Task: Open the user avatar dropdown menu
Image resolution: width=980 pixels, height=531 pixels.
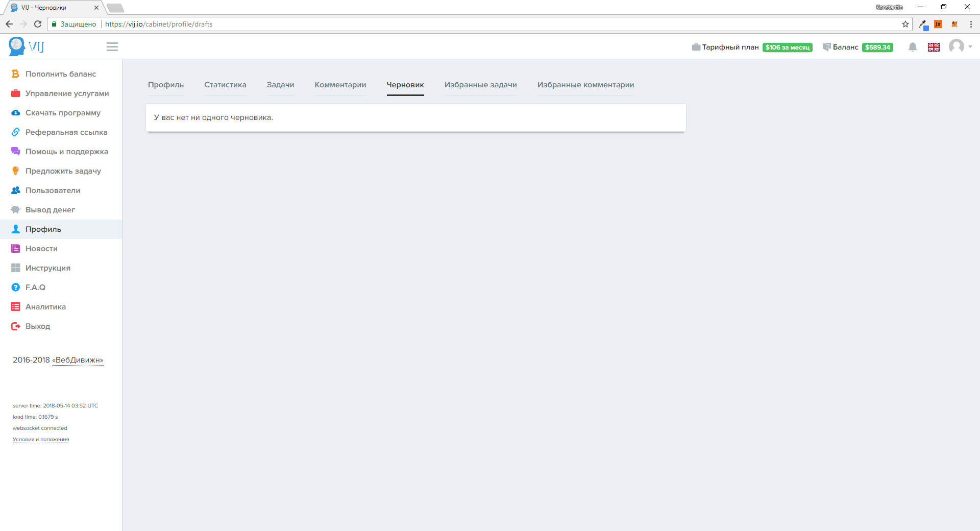Action: [959, 46]
